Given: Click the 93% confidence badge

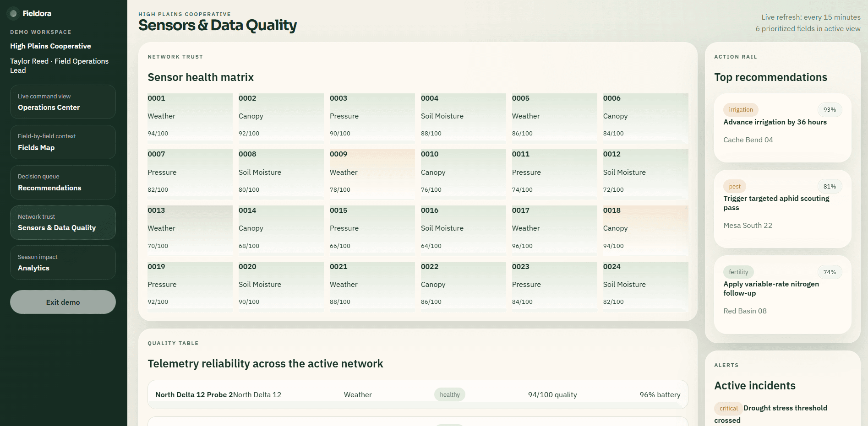Looking at the screenshot, I should [830, 110].
